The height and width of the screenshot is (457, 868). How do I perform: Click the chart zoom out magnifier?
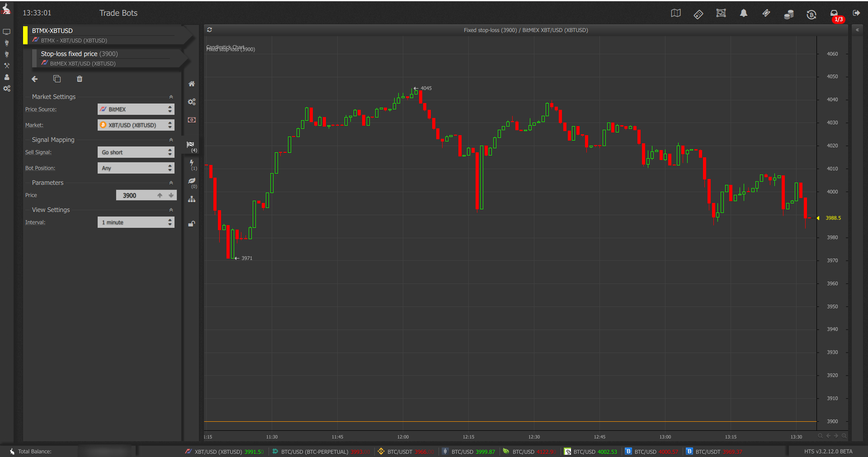820,436
